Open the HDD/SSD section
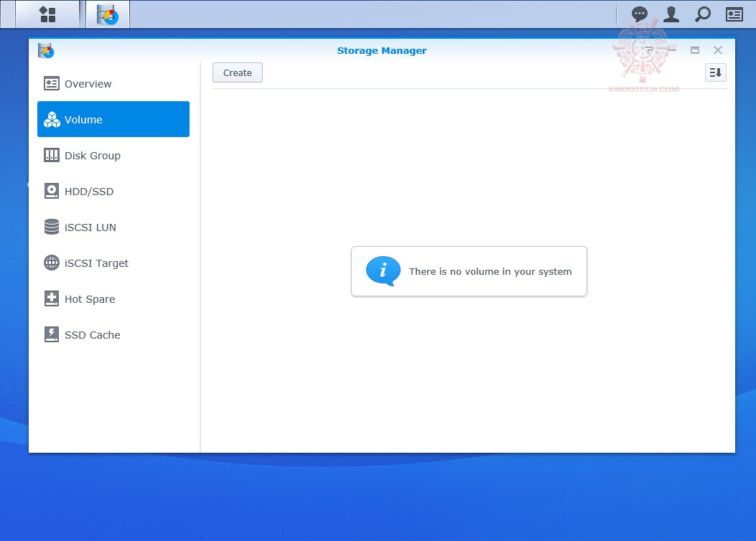Viewport: 756px width, 541px height. (113, 192)
